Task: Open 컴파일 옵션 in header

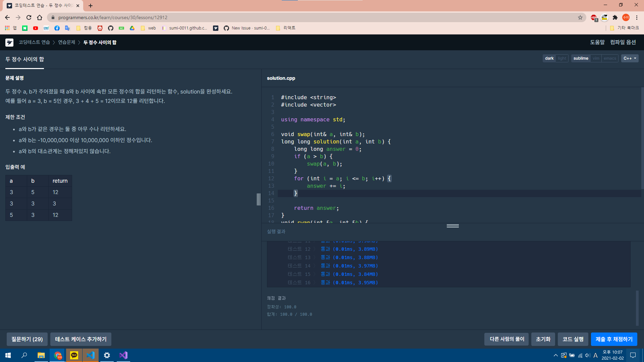Action: 623,42
